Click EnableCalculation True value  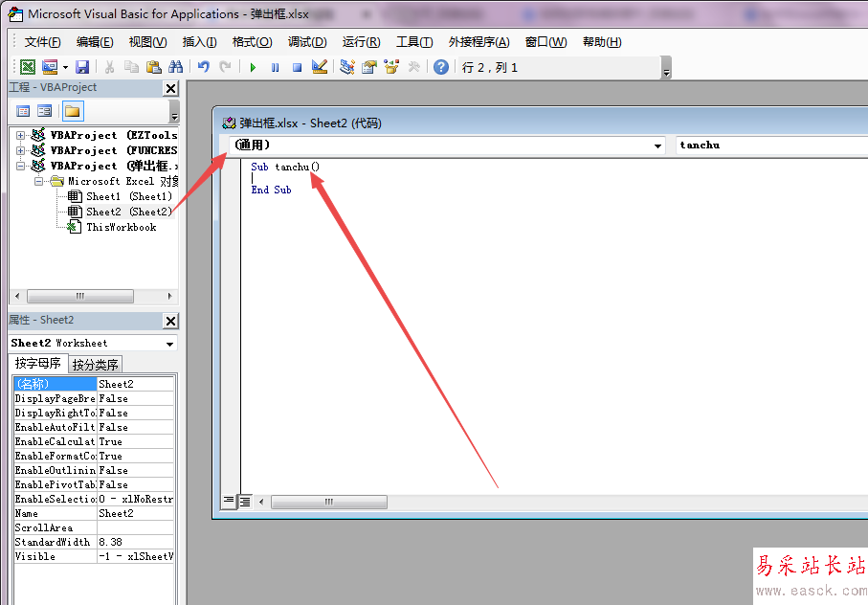click(136, 441)
